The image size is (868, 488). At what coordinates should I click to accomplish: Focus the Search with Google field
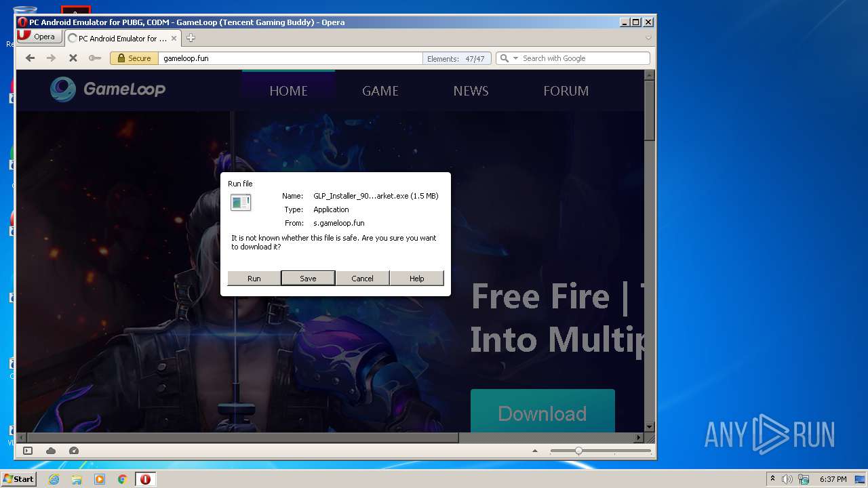pos(585,58)
